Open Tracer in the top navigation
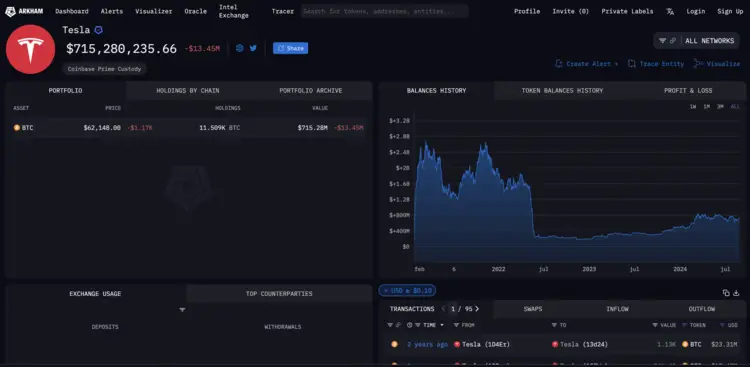The height and width of the screenshot is (367, 750). coord(283,11)
